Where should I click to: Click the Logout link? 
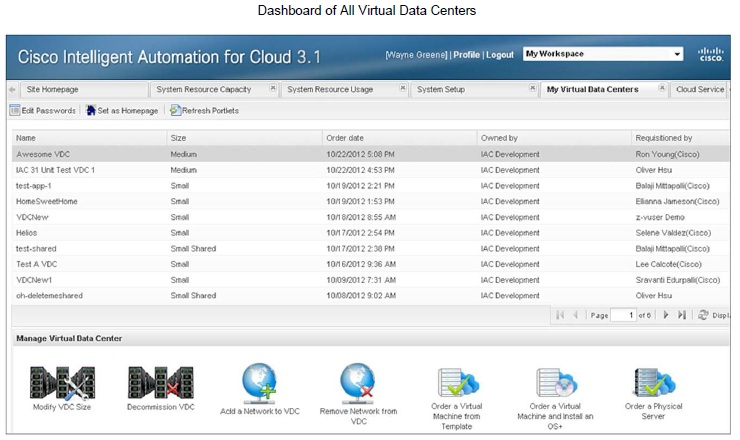tap(500, 54)
